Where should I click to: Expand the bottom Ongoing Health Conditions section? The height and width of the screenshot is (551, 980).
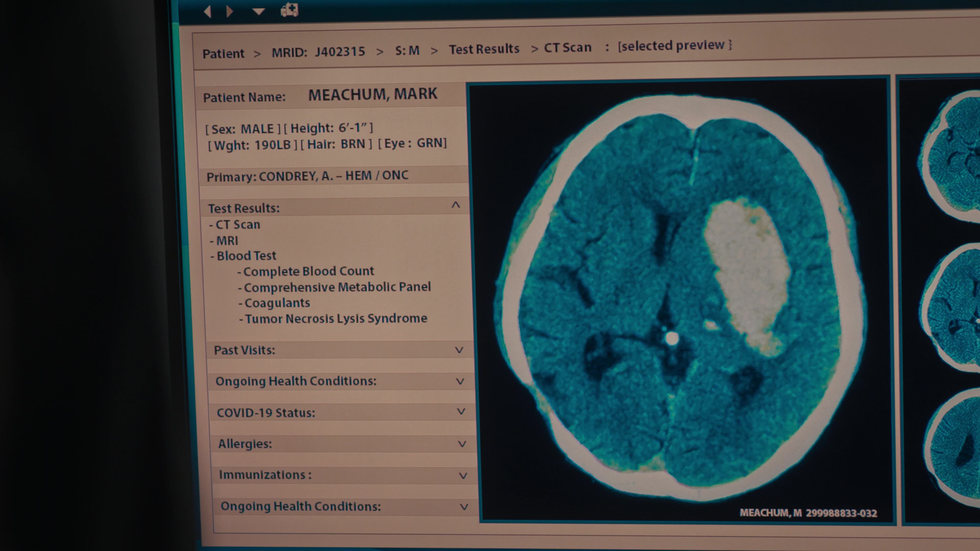464,507
